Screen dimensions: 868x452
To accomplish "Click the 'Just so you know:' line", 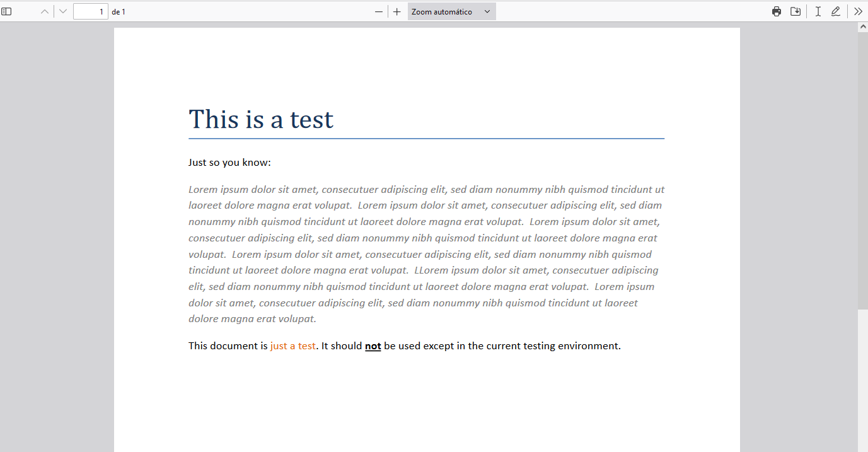I will [229, 163].
